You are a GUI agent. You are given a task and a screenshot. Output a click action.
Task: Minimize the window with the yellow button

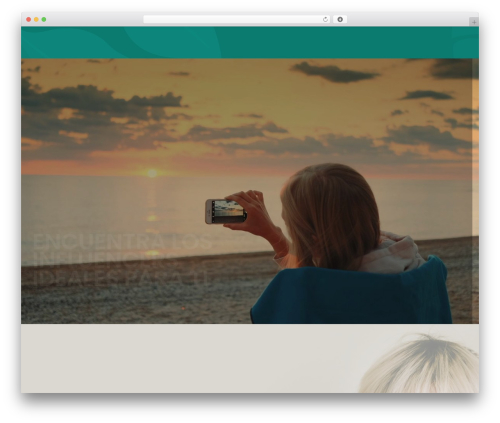click(36, 19)
